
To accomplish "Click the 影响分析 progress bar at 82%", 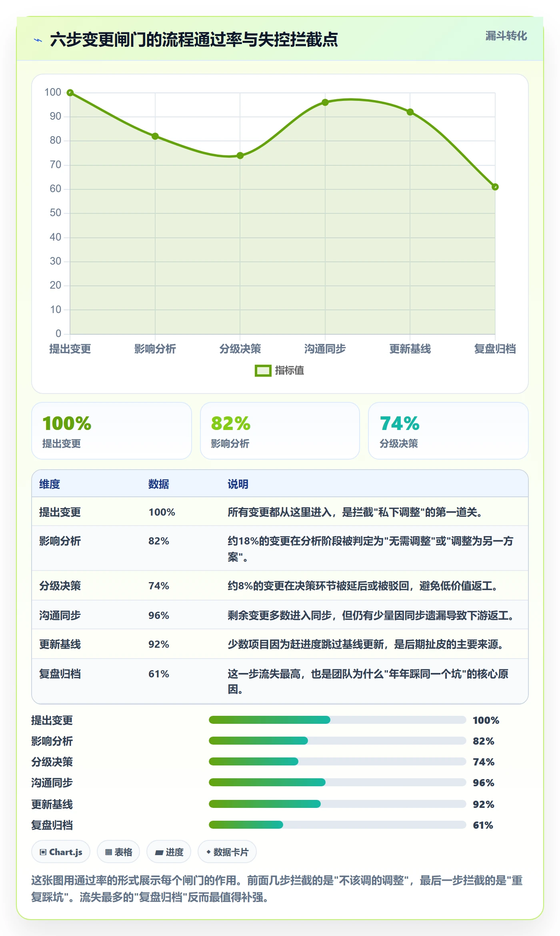I will point(337,741).
